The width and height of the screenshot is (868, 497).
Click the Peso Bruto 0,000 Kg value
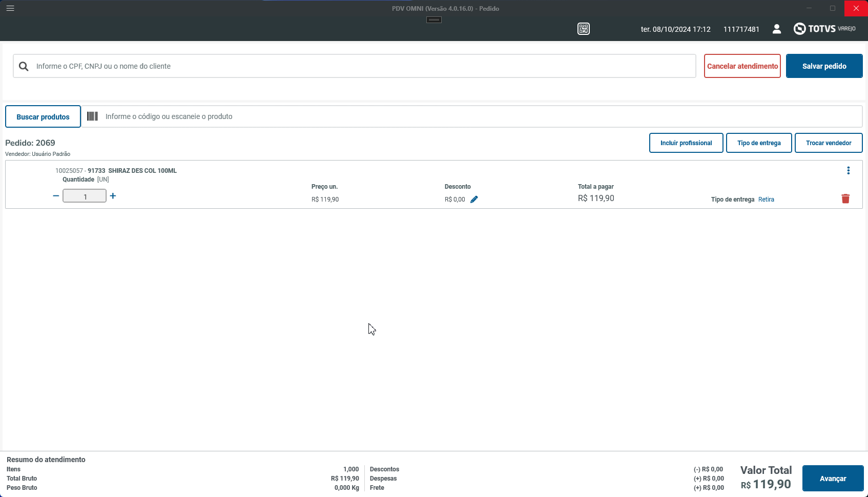pyautogui.click(x=347, y=488)
